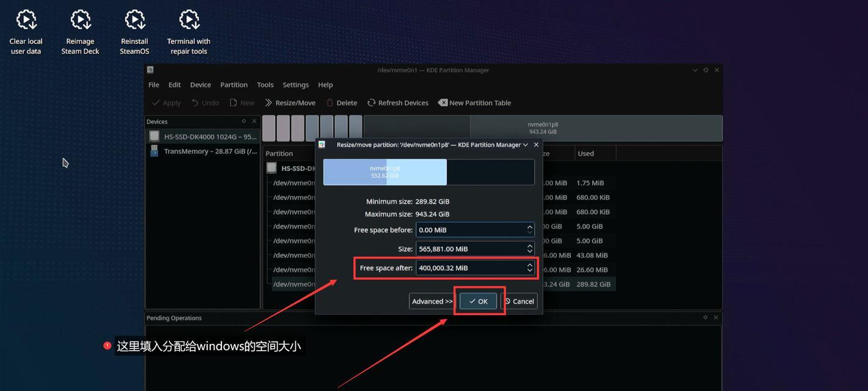This screenshot has height=391, width=868.
Task: Float the Pending Operations panel
Action: coord(705,317)
